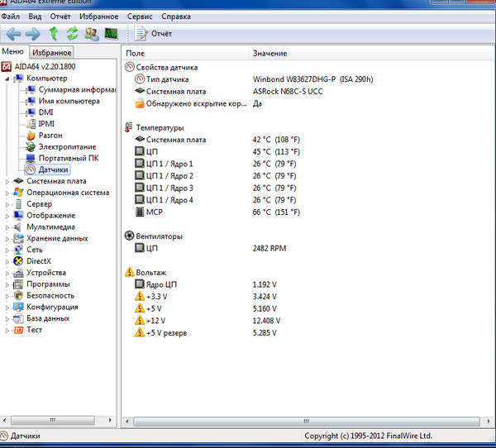Open the users manage icon in toolbar

[x=92, y=34]
